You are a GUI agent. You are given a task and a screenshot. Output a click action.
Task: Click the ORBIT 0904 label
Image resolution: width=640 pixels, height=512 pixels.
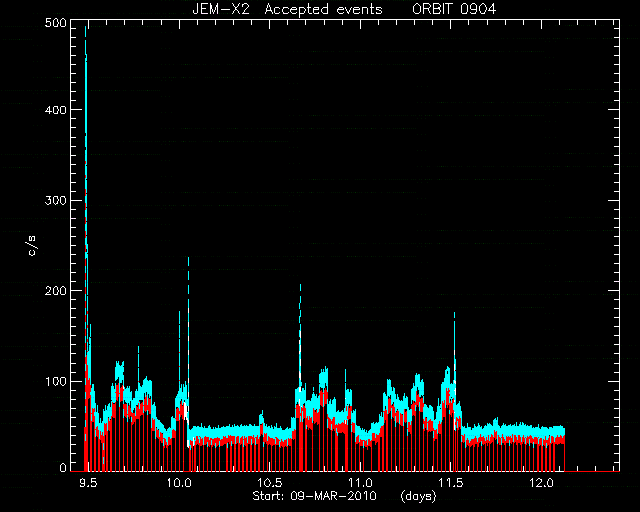pyautogui.click(x=454, y=9)
